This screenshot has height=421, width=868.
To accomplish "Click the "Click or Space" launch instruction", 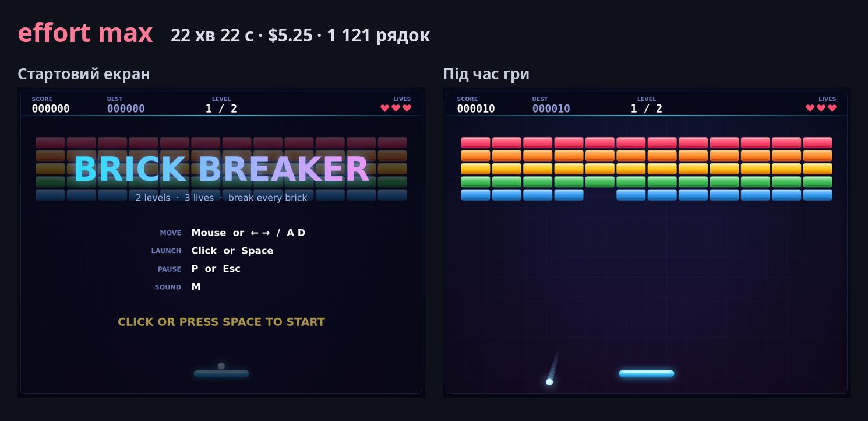I will pos(232,251).
